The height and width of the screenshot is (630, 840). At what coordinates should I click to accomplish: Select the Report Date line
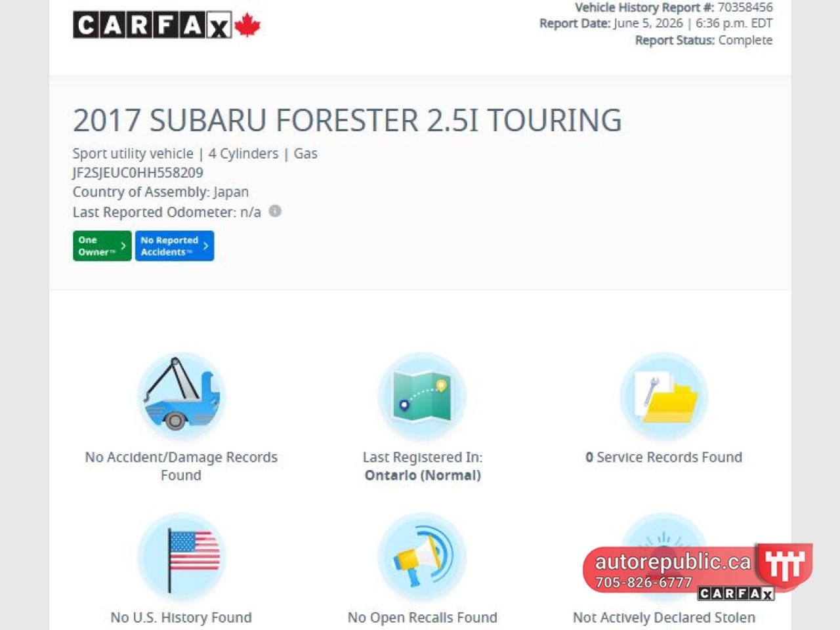pos(656,23)
